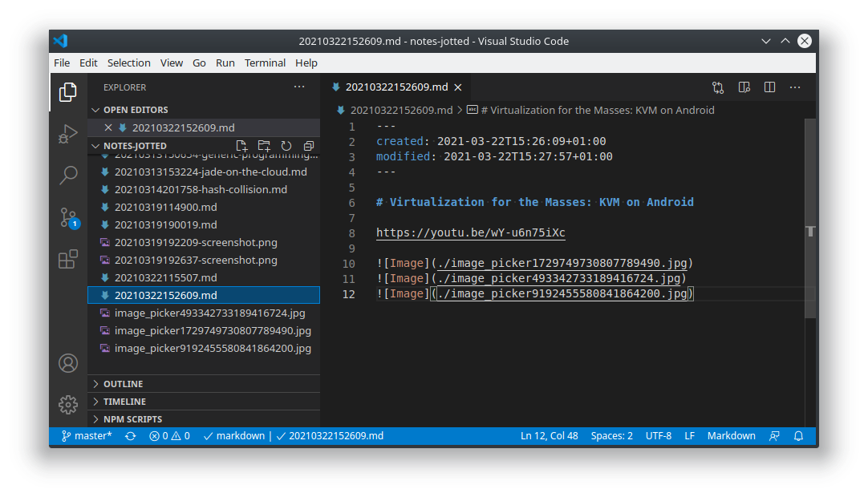Open the notifications bell

[x=798, y=435]
